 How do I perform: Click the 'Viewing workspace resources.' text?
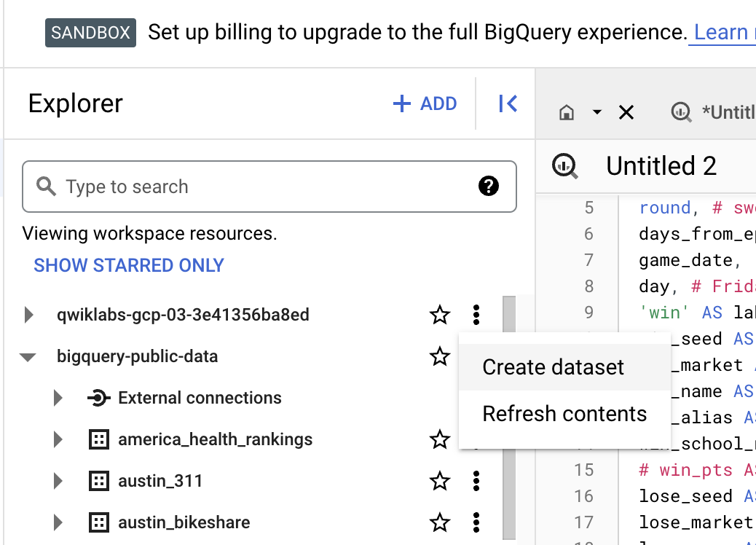(149, 233)
